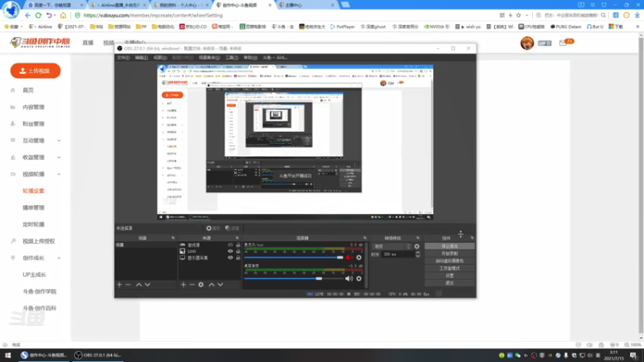Collapse the video carousel sidebar section
644x362 pixels.
pyautogui.click(x=59, y=175)
